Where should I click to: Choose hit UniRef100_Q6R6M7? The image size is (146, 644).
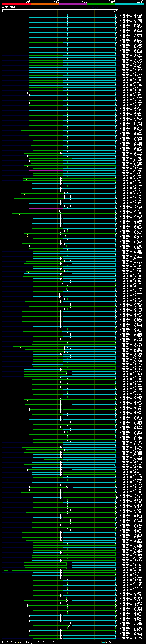131,45
